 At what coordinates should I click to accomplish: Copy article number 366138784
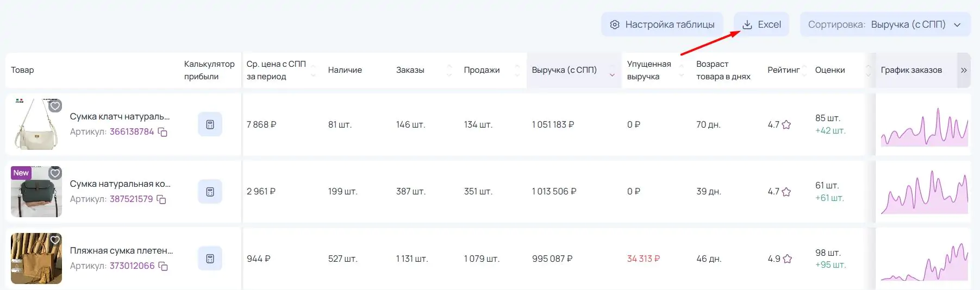coord(163,132)
